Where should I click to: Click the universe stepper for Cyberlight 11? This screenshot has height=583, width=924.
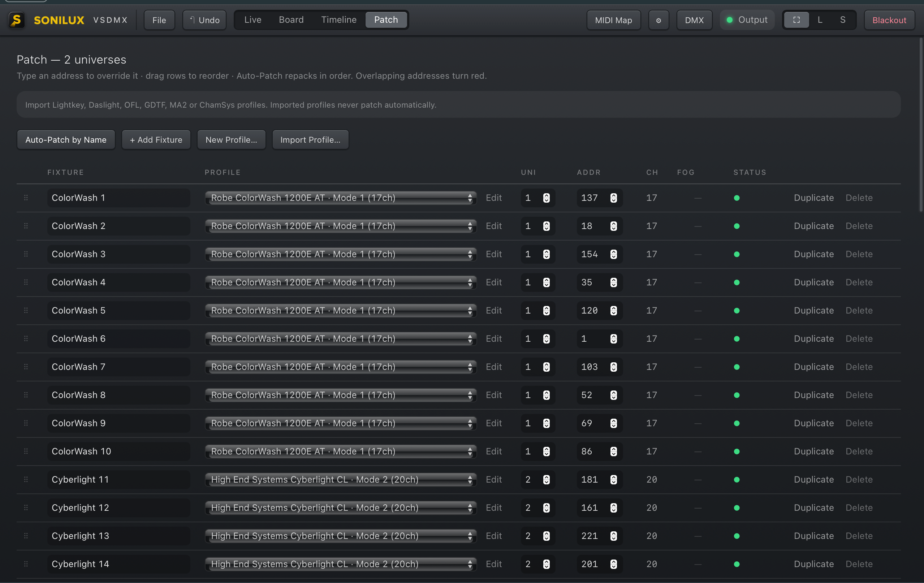tap(547, 480)
